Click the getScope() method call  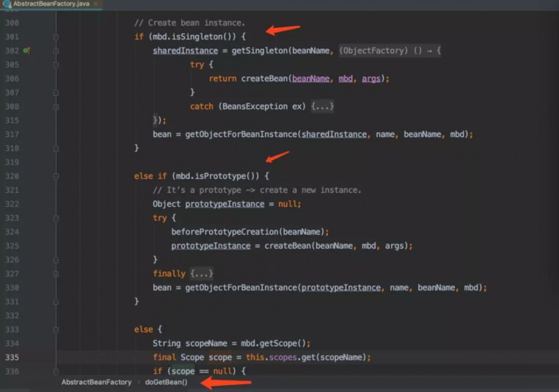282,343
